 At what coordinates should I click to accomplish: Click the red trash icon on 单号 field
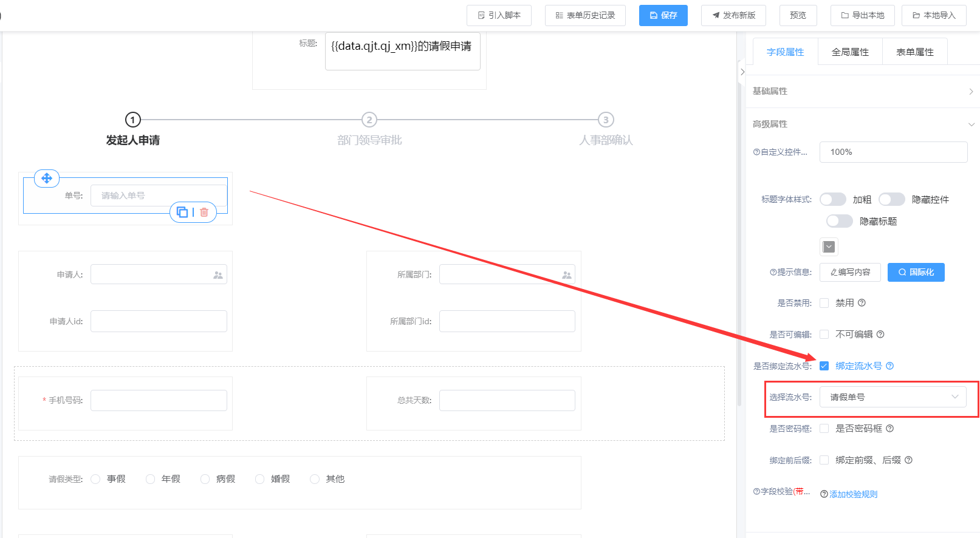[x=204, y=212]
